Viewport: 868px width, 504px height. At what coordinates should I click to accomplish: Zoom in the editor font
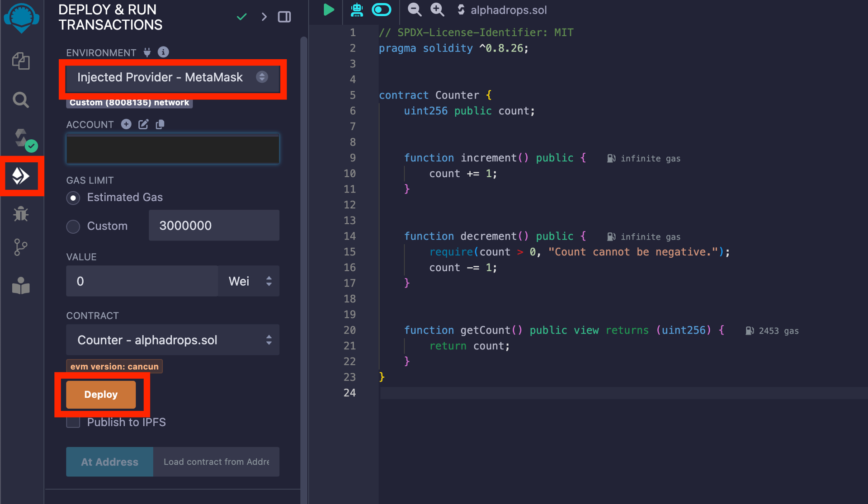tap(437, 9)
